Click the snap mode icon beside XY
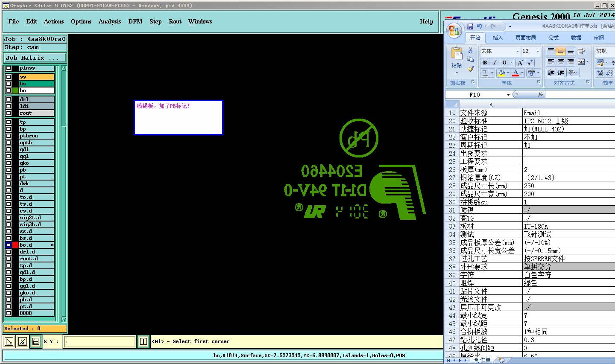 [x=36, y=341]
